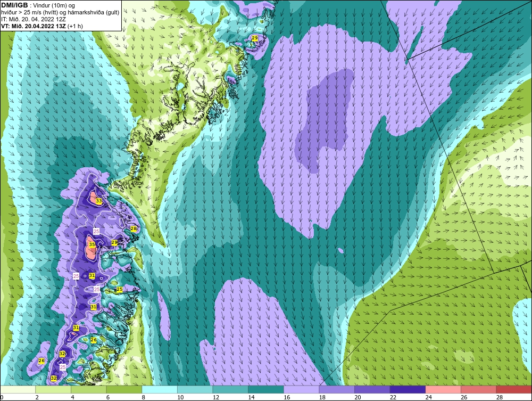Select the 10–12 m/s turquoise swatch
The width and height of the screenshot is (532, 401).
point(195,389)
